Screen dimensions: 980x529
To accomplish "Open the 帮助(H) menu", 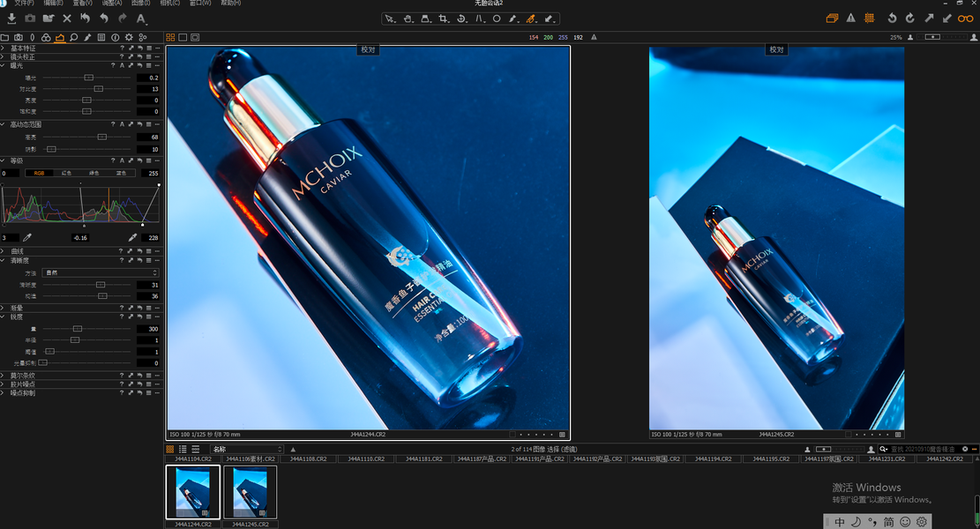I will click(230, 4).
